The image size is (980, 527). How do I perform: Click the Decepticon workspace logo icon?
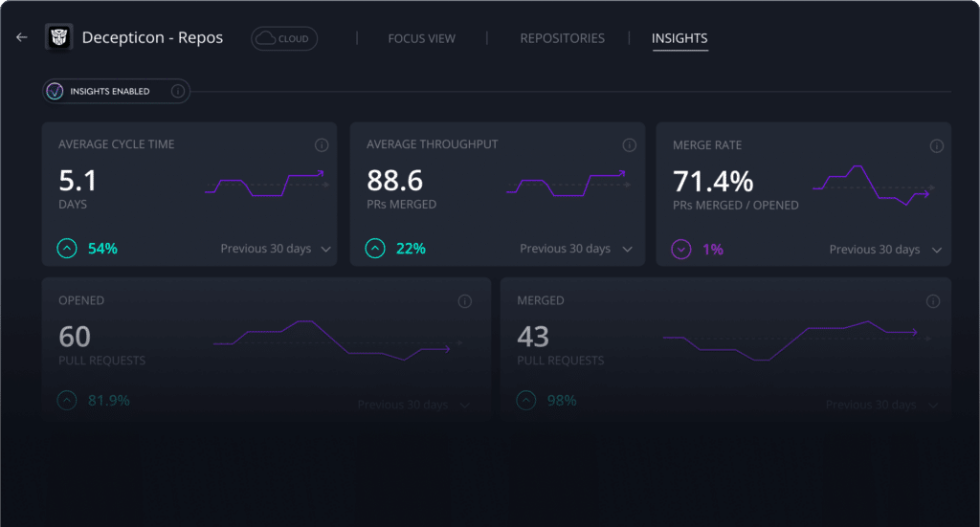coord(59,38)
